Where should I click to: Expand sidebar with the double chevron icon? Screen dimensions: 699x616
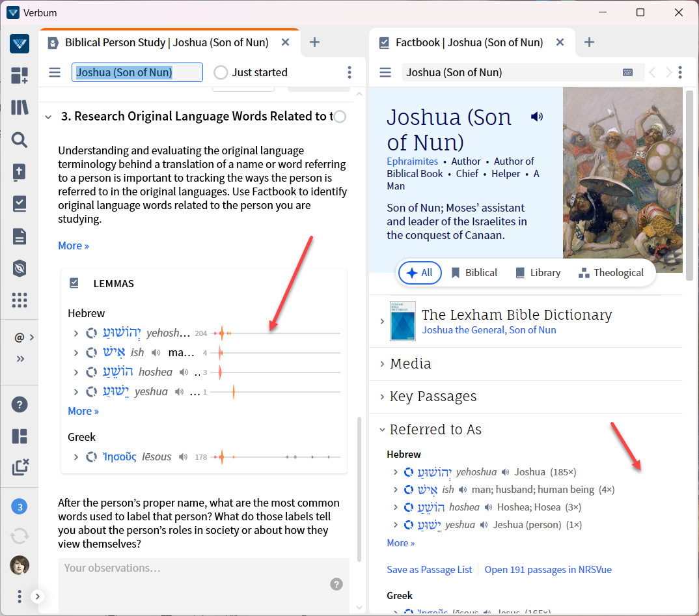pyautogui.click(x=21, y=359)
